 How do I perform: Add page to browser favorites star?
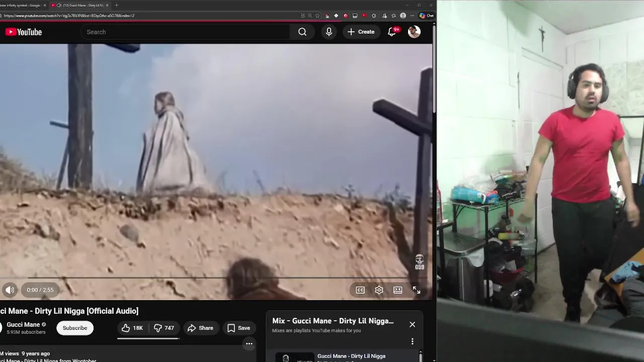click(317, 16)
